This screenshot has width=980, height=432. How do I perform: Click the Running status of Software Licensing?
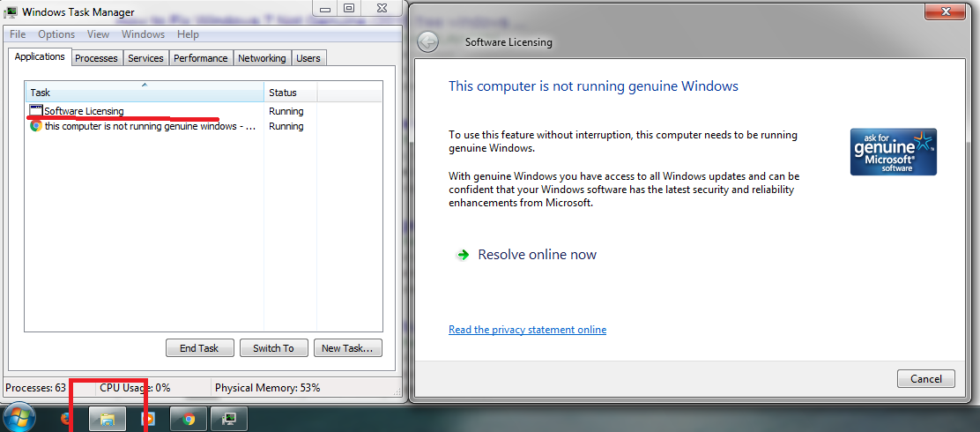click(286, 111)
